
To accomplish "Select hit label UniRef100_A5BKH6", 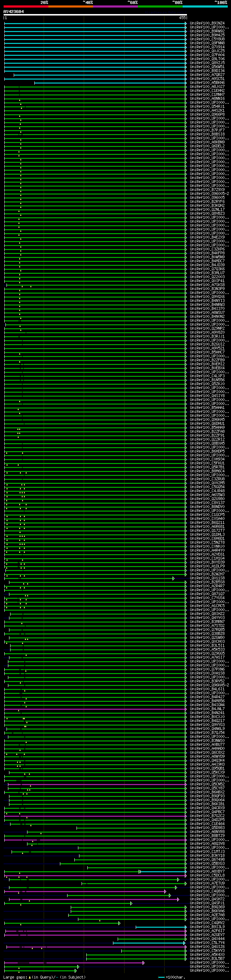I will point(208,83).
